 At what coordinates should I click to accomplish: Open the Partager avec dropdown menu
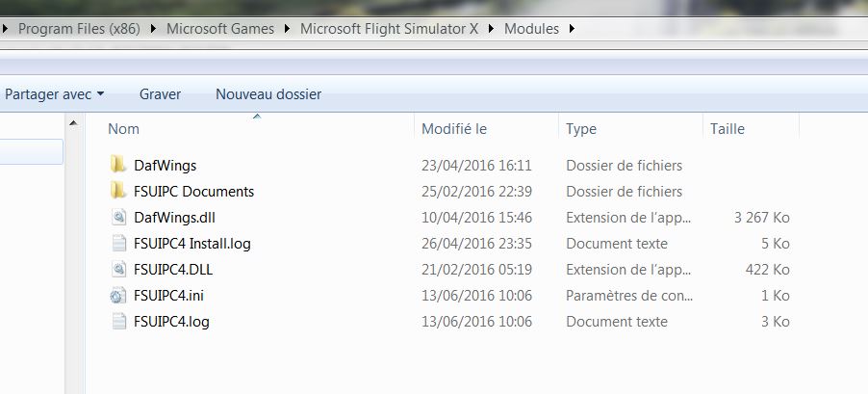[x=54, y=94]
